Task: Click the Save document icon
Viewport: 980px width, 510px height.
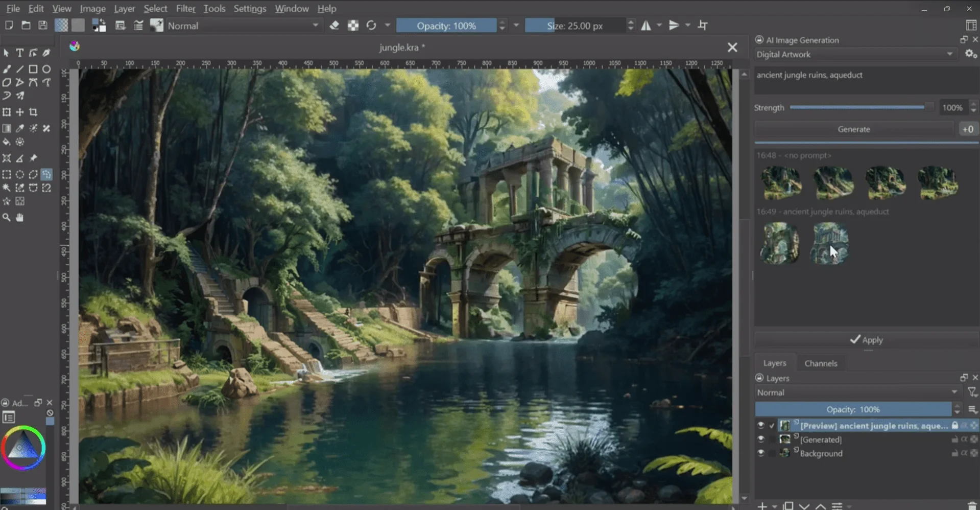Action: pos(43,26)
